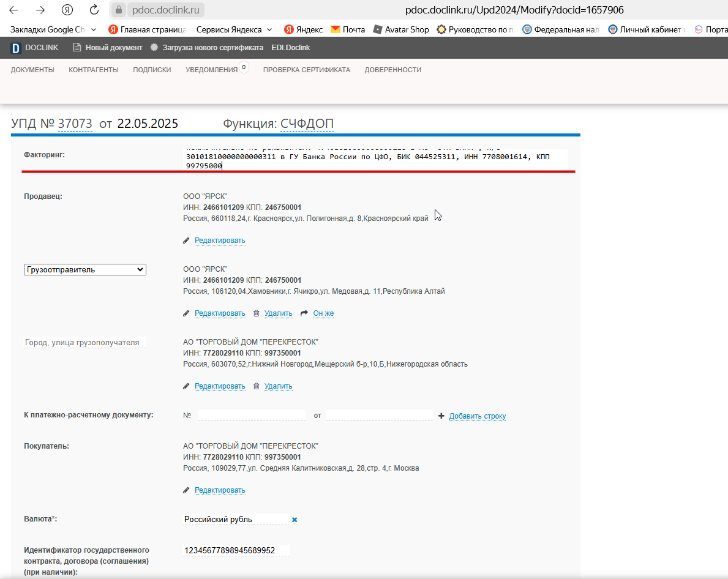
Task: Click the notifications counter badge 0
Action: [x=244, y=67]
